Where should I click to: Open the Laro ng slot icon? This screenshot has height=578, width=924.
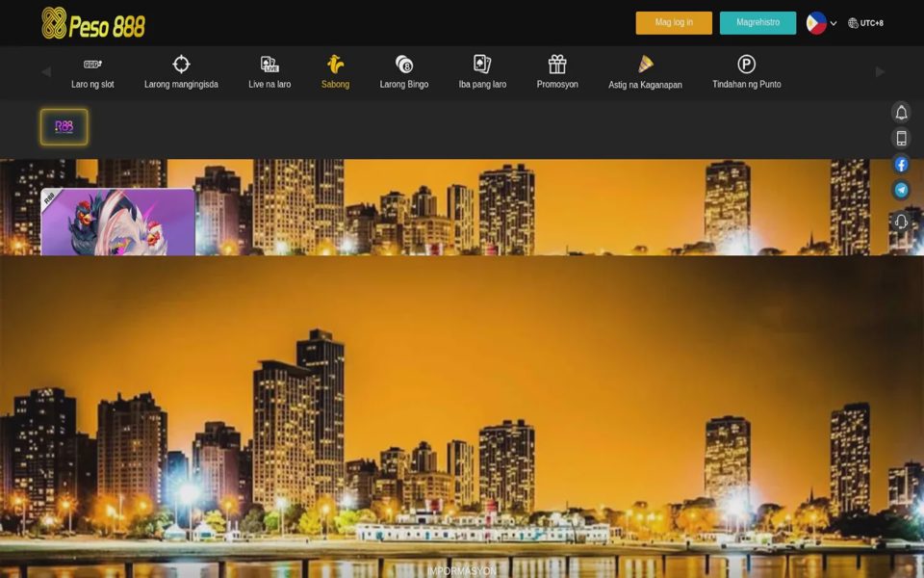92,64
